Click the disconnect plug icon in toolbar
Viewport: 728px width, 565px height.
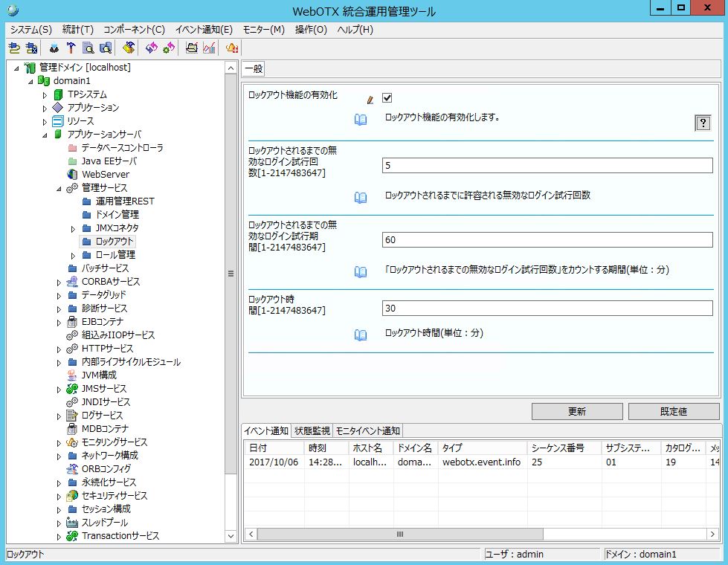coord(31,48)
